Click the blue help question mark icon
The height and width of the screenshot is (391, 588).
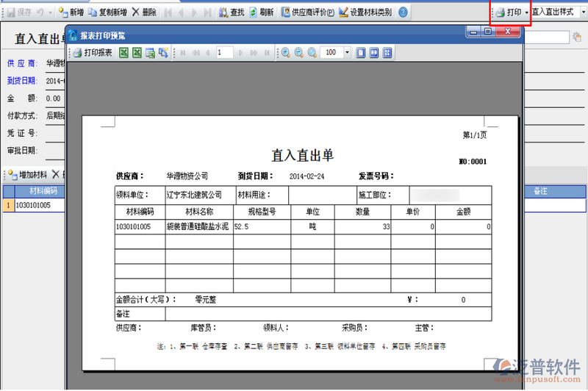[403, 12]
